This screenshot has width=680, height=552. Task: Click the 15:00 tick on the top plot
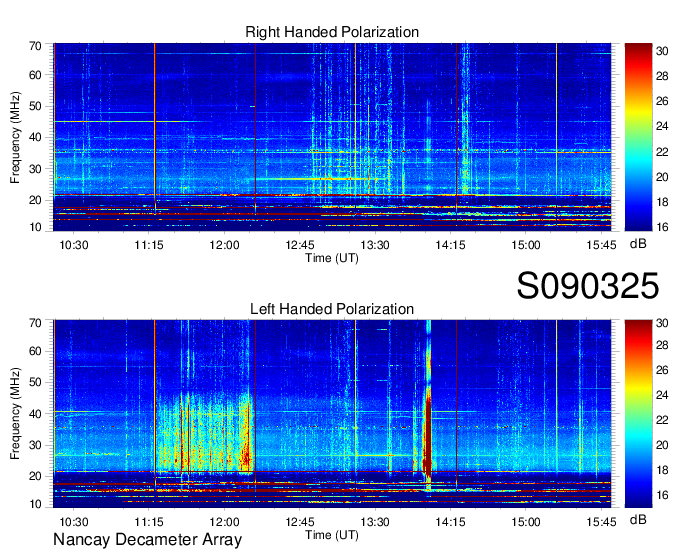click(x=526, y=245)
